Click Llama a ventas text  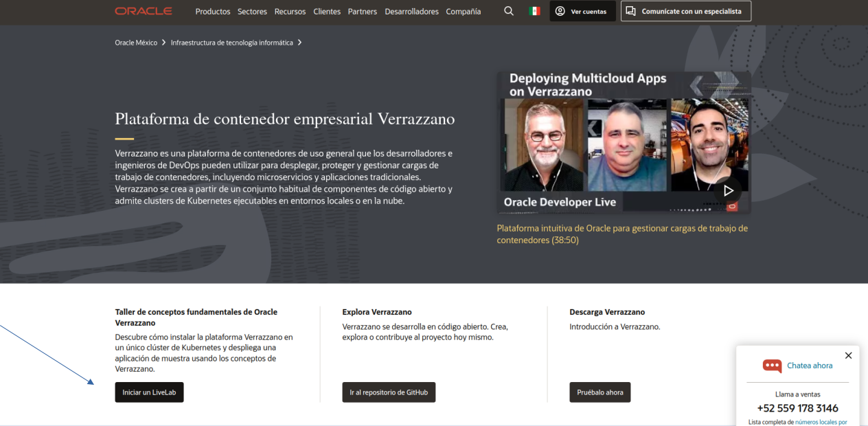pos(797,394)
